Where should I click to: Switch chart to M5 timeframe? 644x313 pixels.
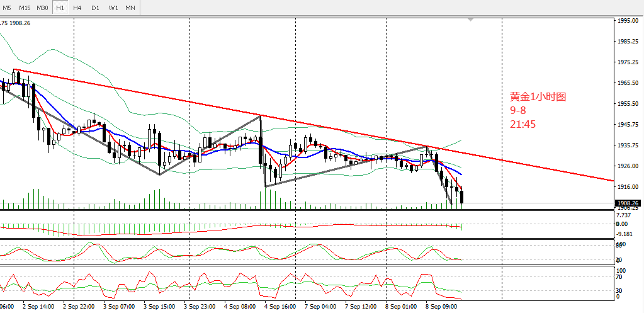8,8
